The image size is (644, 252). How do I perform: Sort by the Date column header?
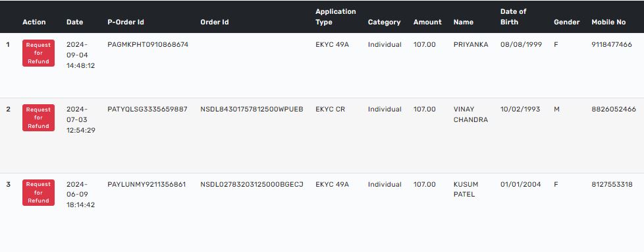click(x=75, y=22)
